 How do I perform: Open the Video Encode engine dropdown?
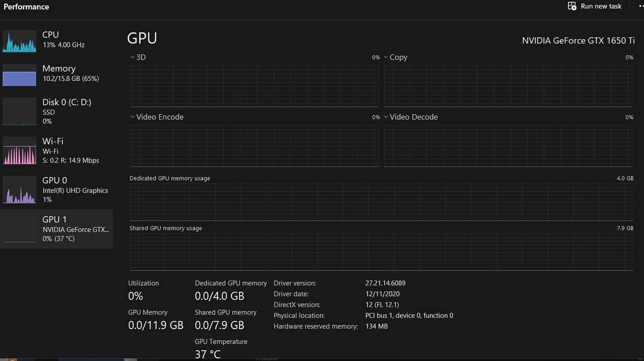(x=133, y=117)
